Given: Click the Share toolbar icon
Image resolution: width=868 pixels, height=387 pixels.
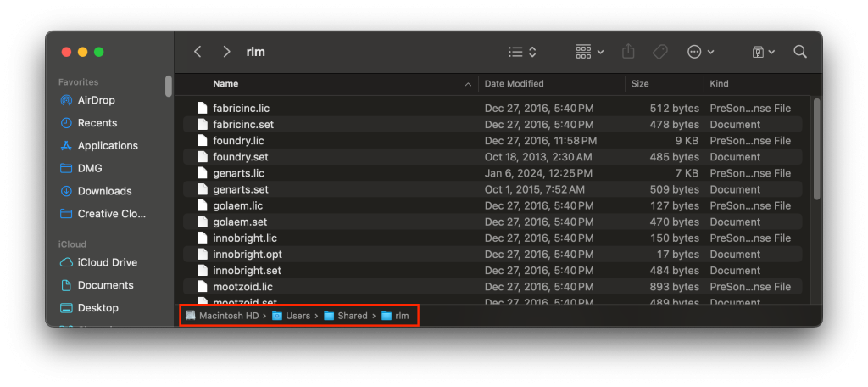Looking at the screenshot, I should [x=628, y=52].
